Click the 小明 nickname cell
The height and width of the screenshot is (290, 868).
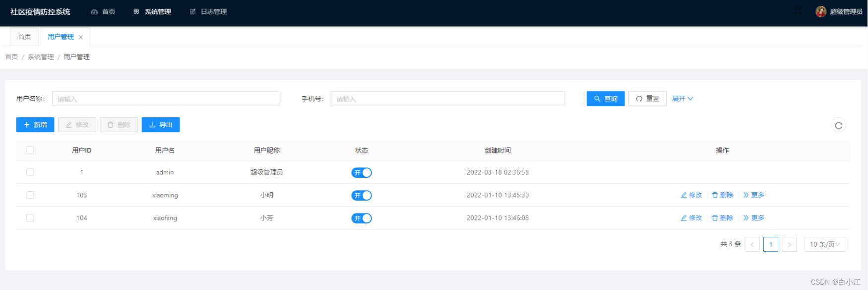pyautogui.click(x=267, y=195)
